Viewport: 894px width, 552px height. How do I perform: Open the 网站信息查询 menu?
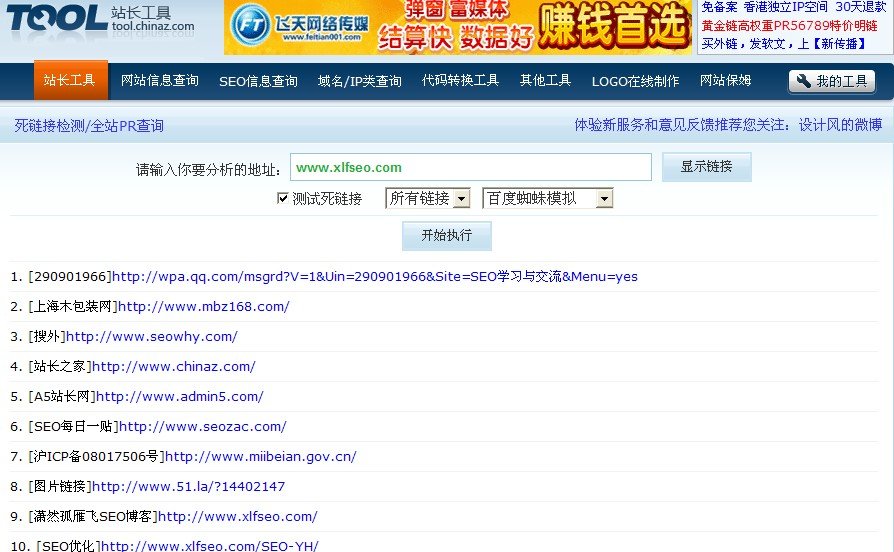pos(160,80)
